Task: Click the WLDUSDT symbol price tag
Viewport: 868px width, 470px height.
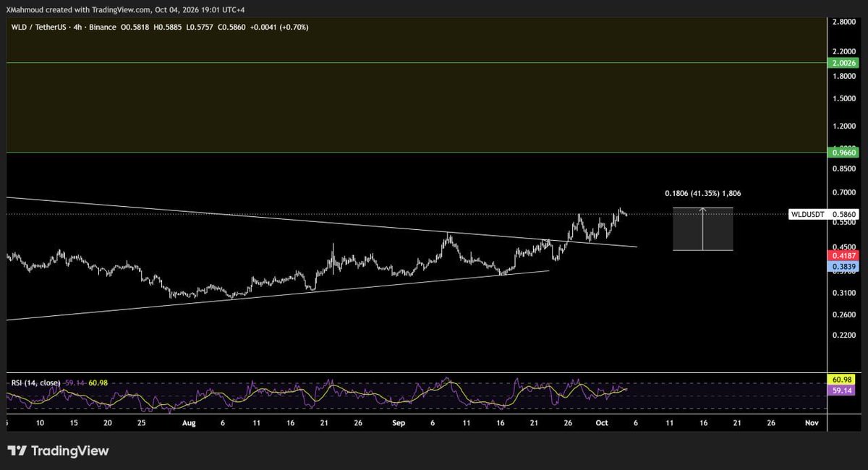Action: pyautogui.click(x=808, y=215)
